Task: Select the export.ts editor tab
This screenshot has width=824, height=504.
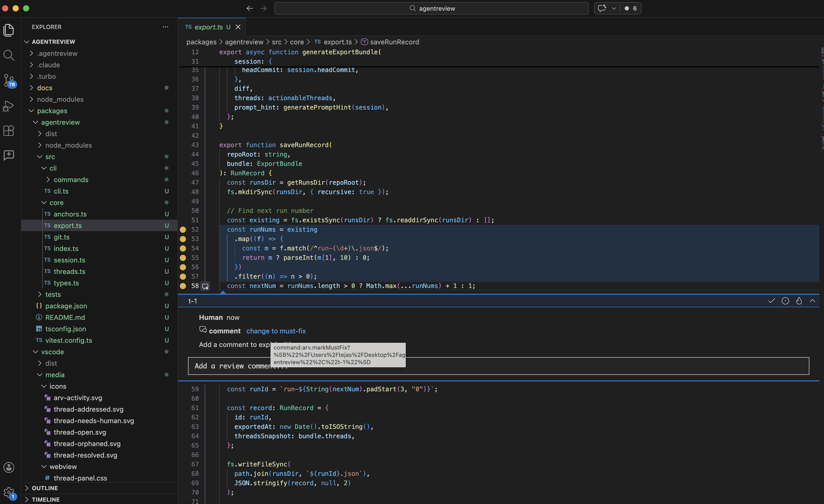Action: point(208,27)
